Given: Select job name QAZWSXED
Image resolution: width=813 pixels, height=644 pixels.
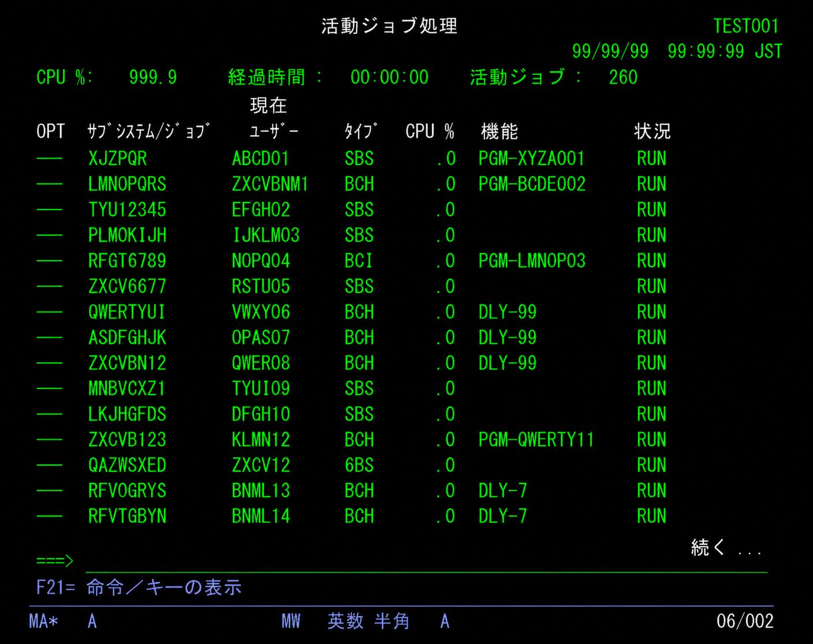Looking at the screenshot, I should tap(128, 465).
